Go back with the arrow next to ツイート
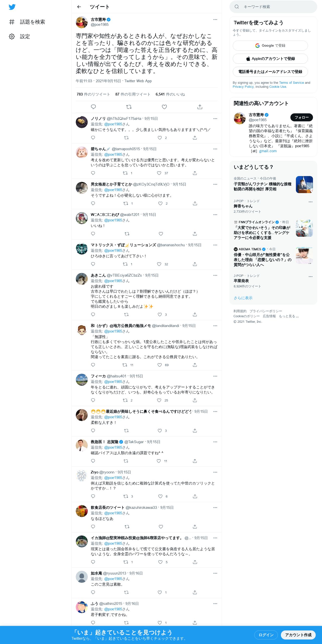Screen dimensions: 322x644 coord(79,7)
